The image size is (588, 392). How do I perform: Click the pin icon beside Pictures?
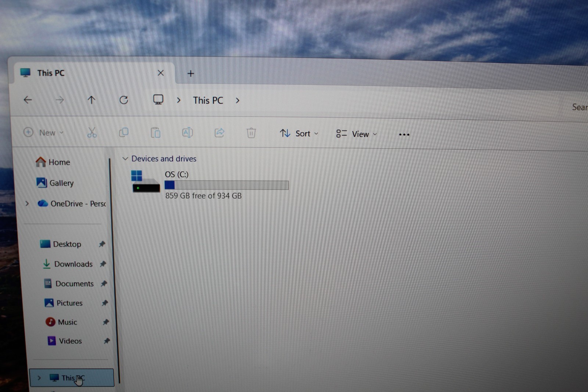(x=105, y=303)
